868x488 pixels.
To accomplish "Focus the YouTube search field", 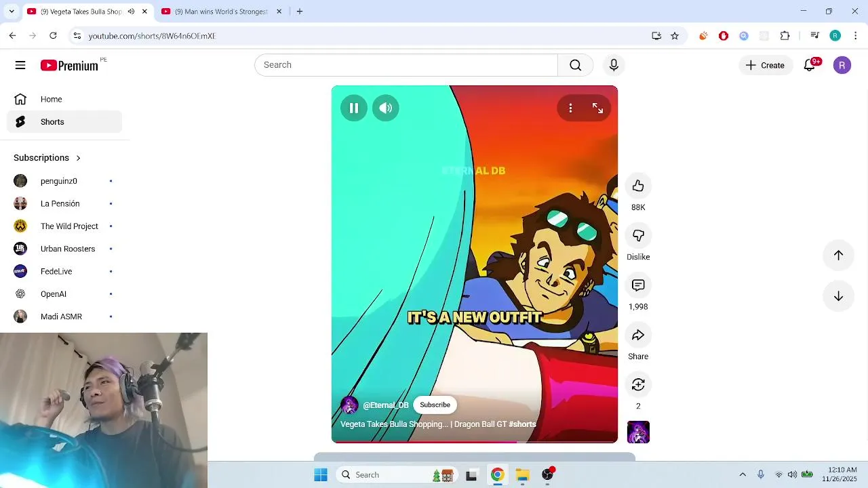I will tap(406, 65).
